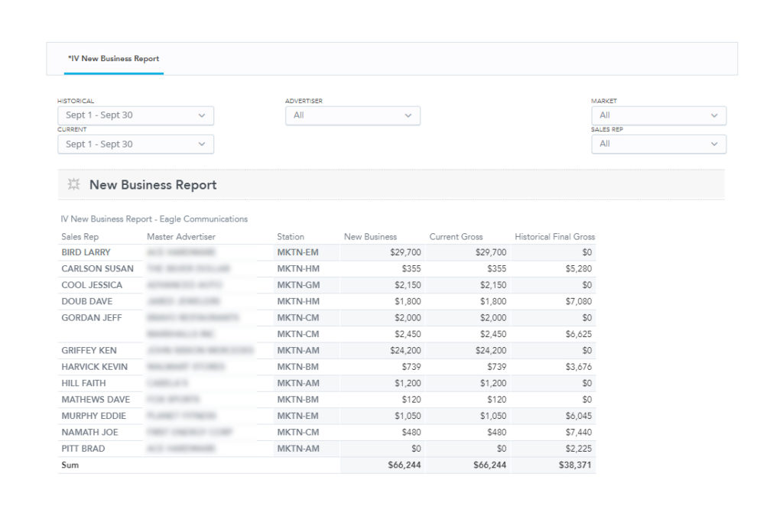Click the $355 New Business value for CARLSON SUSAN
This screenshot has width=783, height=532.
tap(411, 268)
